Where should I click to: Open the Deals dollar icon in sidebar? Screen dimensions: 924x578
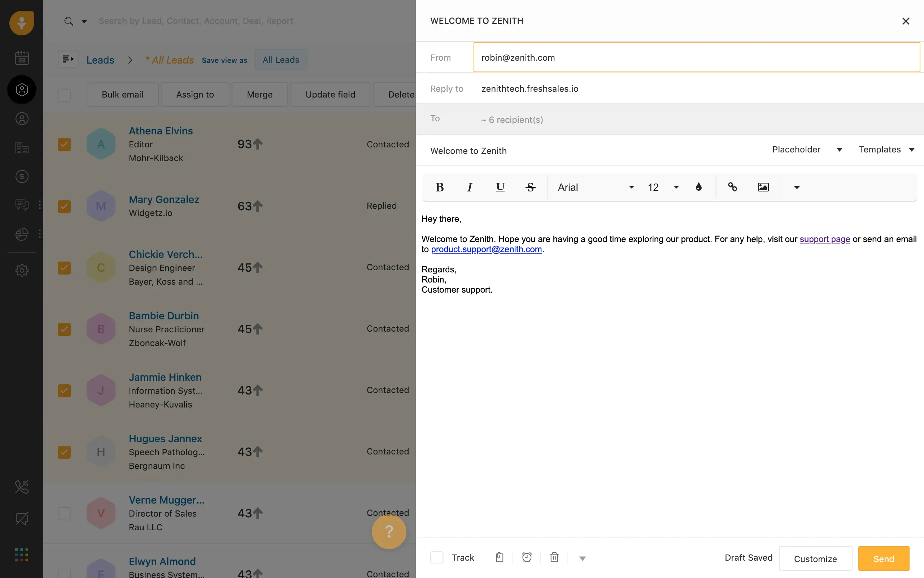pos(22,176)
